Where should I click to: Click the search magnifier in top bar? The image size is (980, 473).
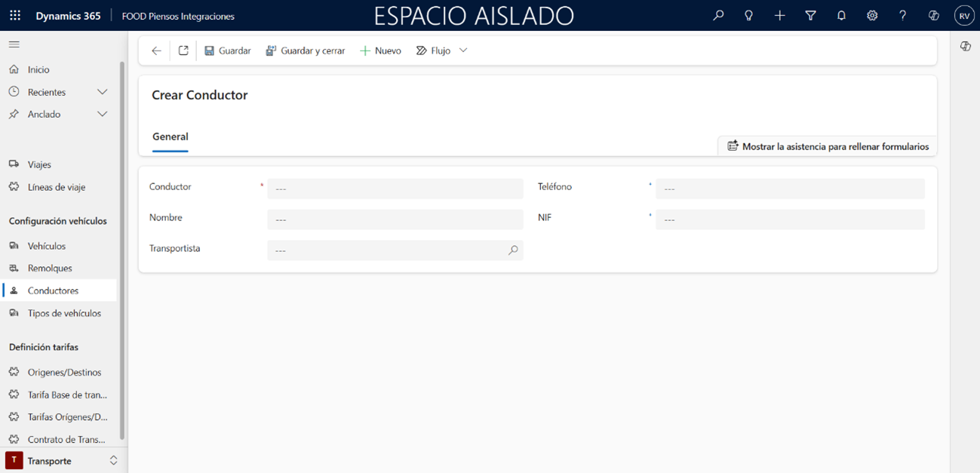718,16
